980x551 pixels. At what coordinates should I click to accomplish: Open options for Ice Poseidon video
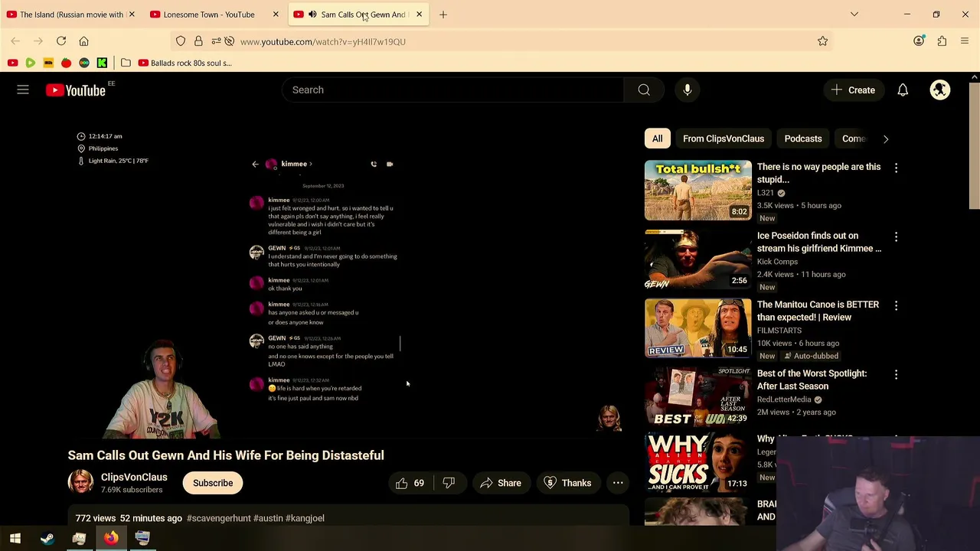pyautogui.click(x=896, y=236)
